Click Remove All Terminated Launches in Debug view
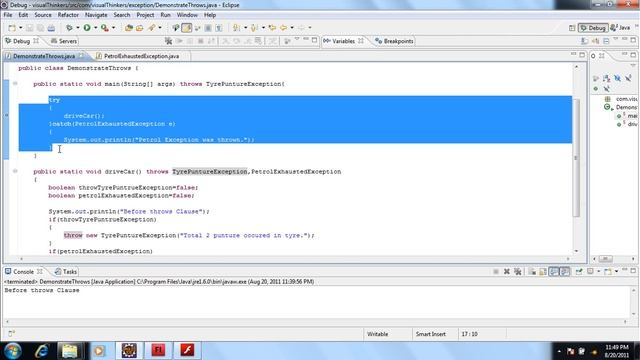 click(x=168, y=41)
